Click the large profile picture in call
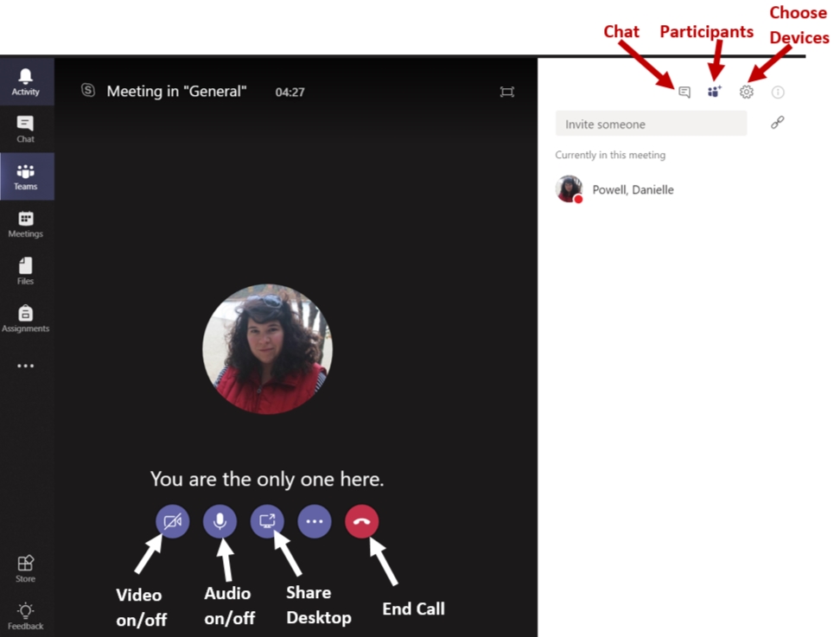This screenshot has width=840, height=637. click(267, 349)
